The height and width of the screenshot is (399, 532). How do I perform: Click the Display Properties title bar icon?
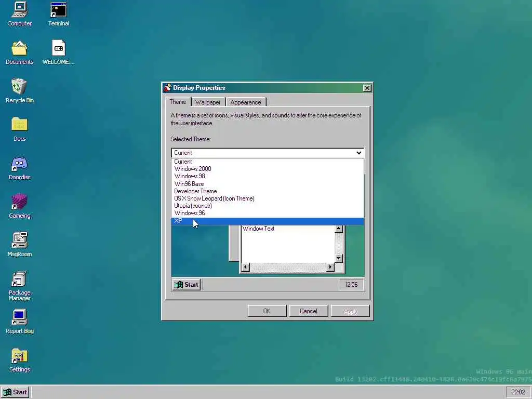(x=168, y=88)
